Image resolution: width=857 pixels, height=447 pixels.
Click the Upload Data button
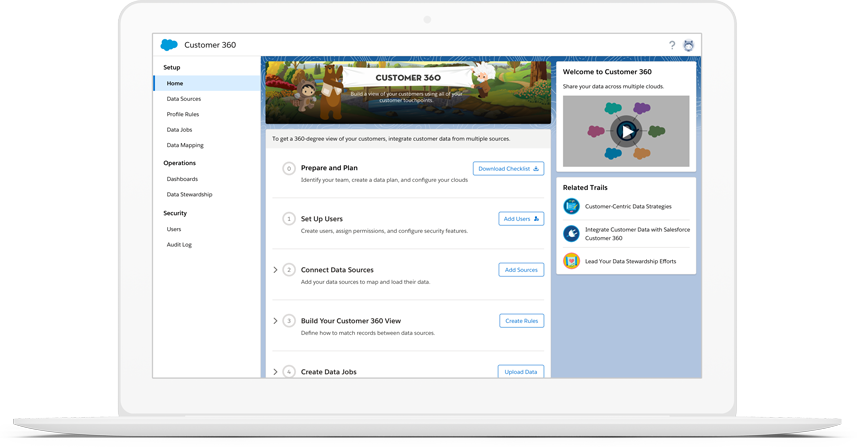point(521,372)
